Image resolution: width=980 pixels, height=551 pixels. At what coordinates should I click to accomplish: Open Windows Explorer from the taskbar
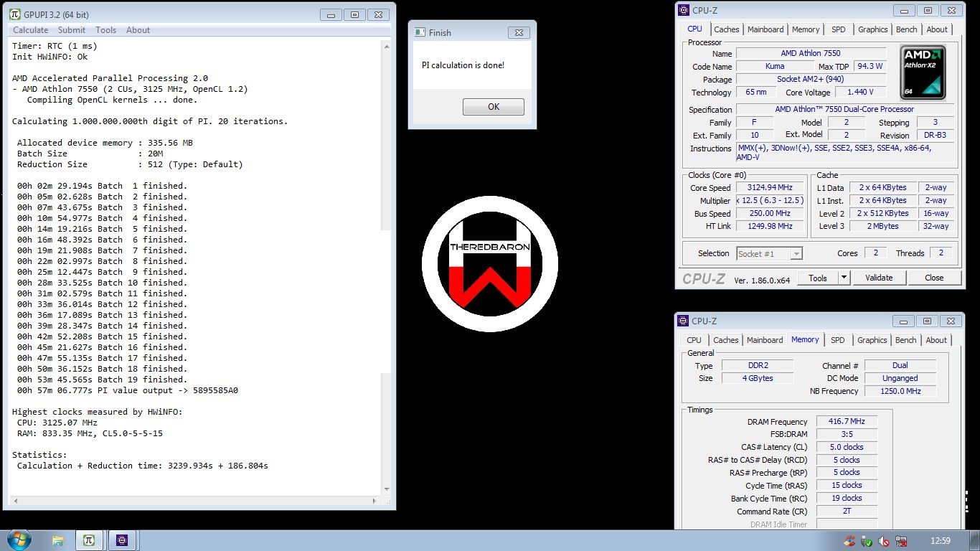[x=58, y=540]
